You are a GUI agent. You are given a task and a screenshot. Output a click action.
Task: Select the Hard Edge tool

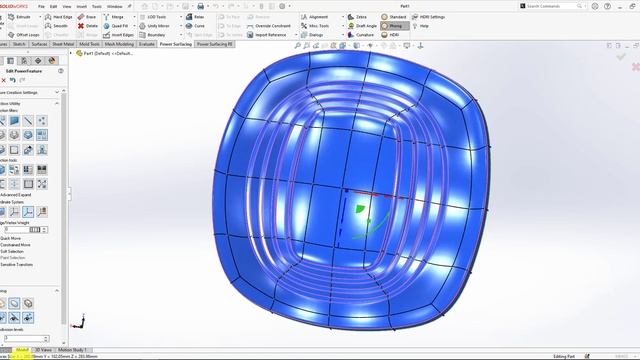click(x=59, y=17)
